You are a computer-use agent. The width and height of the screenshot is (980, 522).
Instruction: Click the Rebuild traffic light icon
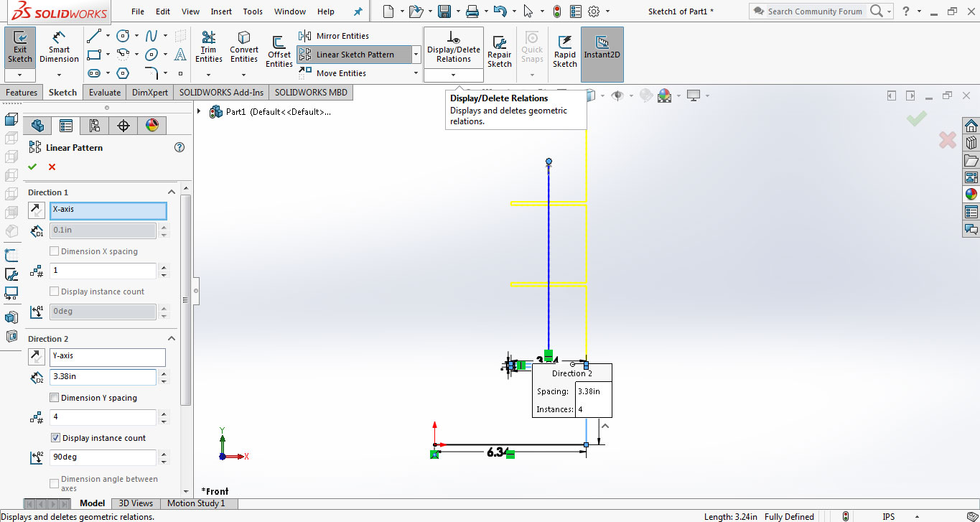click(x=557, y=11)
